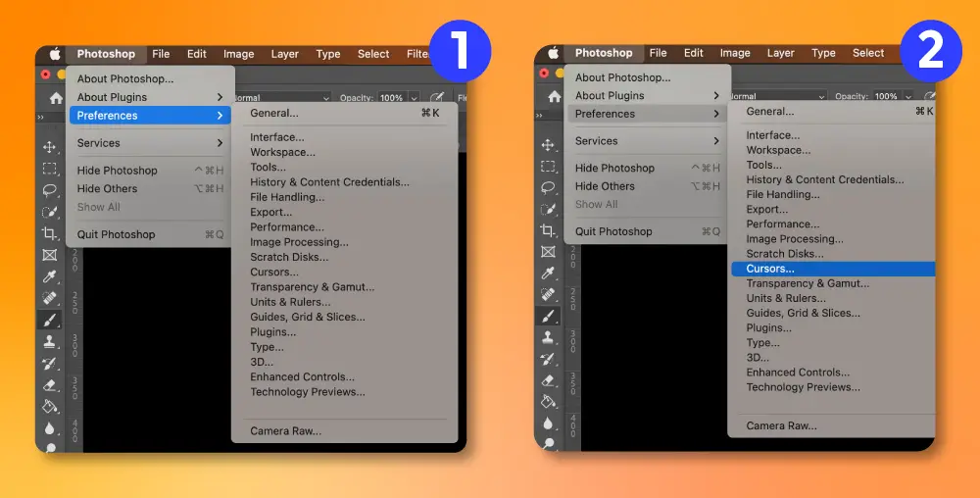Select the Frame tool in step 2 window
Screen dimensions: 980x498
(x=548, y=252)
